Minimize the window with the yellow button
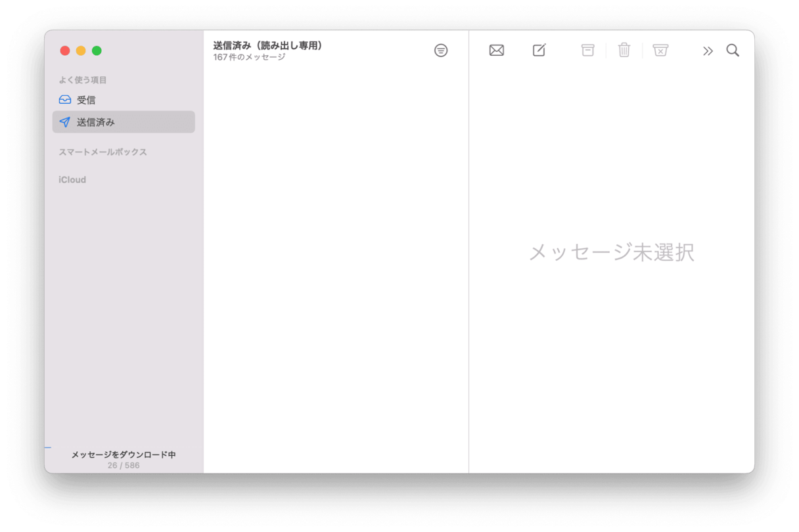Image resolution: width=799 pixels, height=532 pixels. (81, 51)
